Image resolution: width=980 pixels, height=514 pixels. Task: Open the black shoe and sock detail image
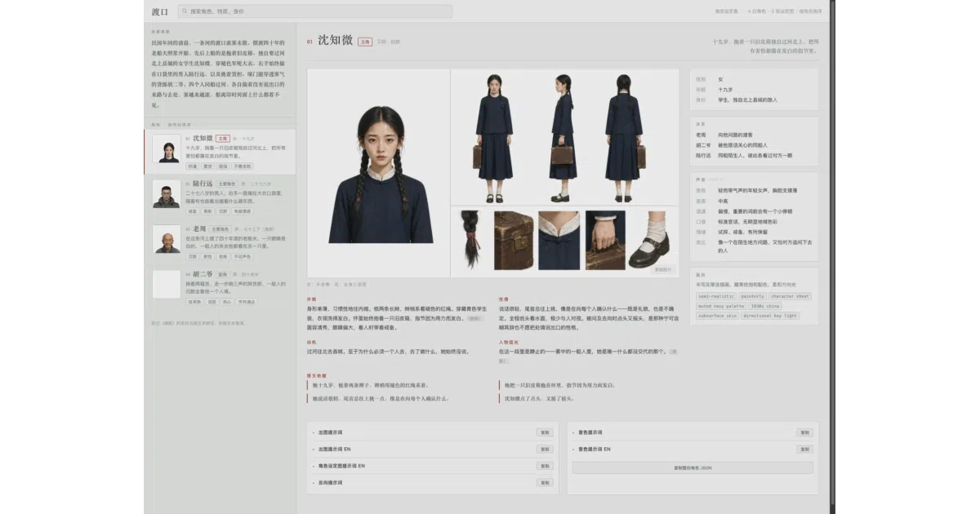tap(650, 240)
